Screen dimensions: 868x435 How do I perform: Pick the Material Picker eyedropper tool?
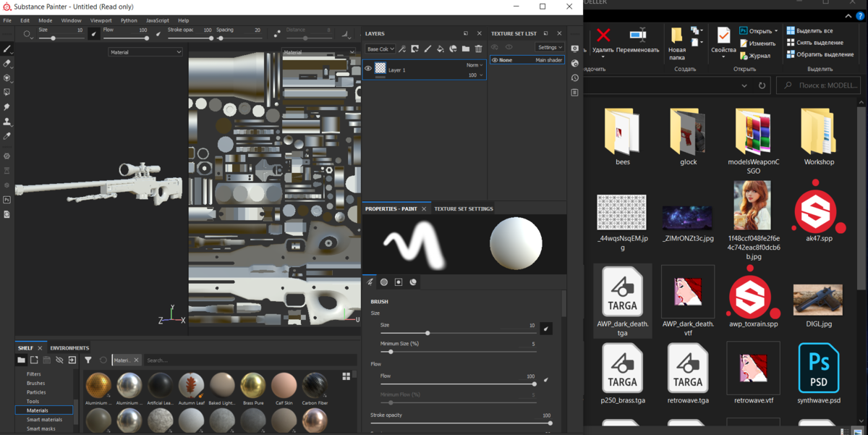7,136
